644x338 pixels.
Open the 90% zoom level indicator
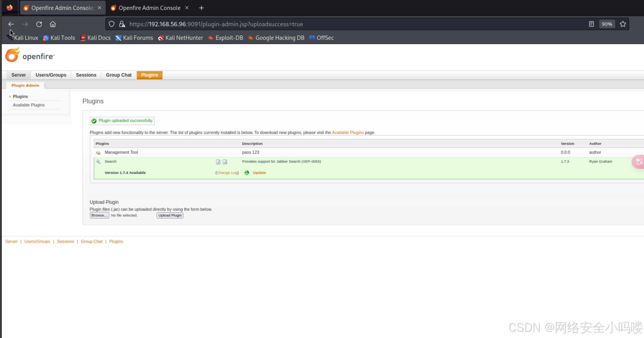click(x=607, y=24)
